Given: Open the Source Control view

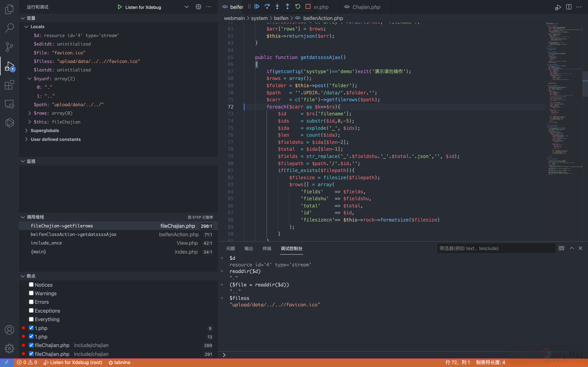Looking at the screenshot, I should (9, 47).
